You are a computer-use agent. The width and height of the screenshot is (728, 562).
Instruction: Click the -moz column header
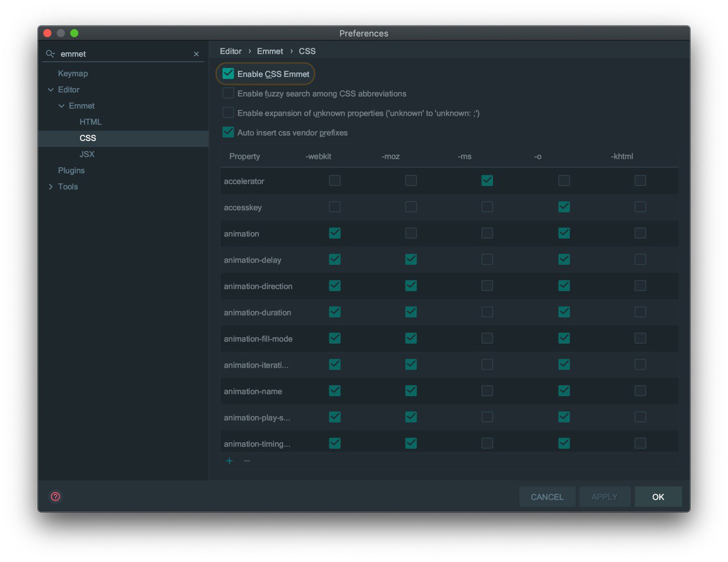coord(391,156)
